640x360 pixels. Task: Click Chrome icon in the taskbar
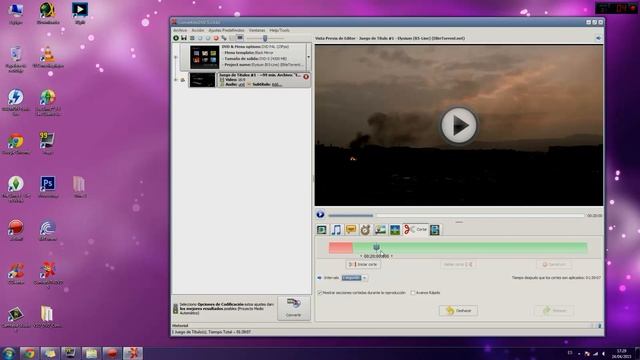click(x=29, y=353)
